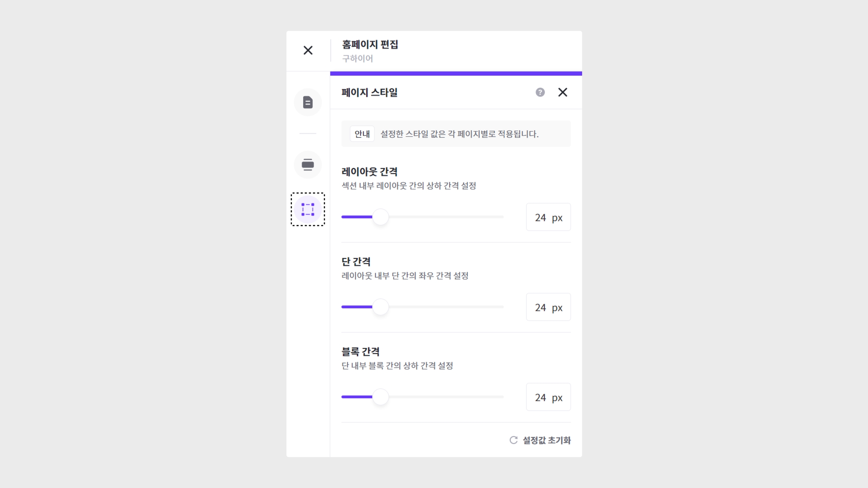
Task: Click the 레이아웃 간격 slider handle
Action: (381, 217)
